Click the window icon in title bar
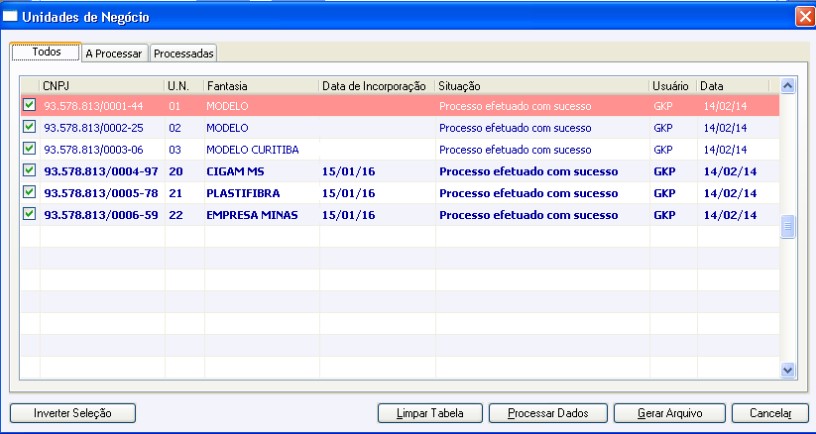The image size is (816, 434). pyautogui.click(x=10, y=17)
